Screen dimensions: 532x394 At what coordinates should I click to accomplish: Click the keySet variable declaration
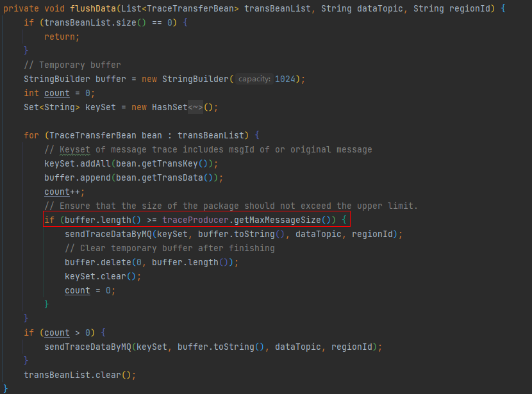tap(101, 107)
